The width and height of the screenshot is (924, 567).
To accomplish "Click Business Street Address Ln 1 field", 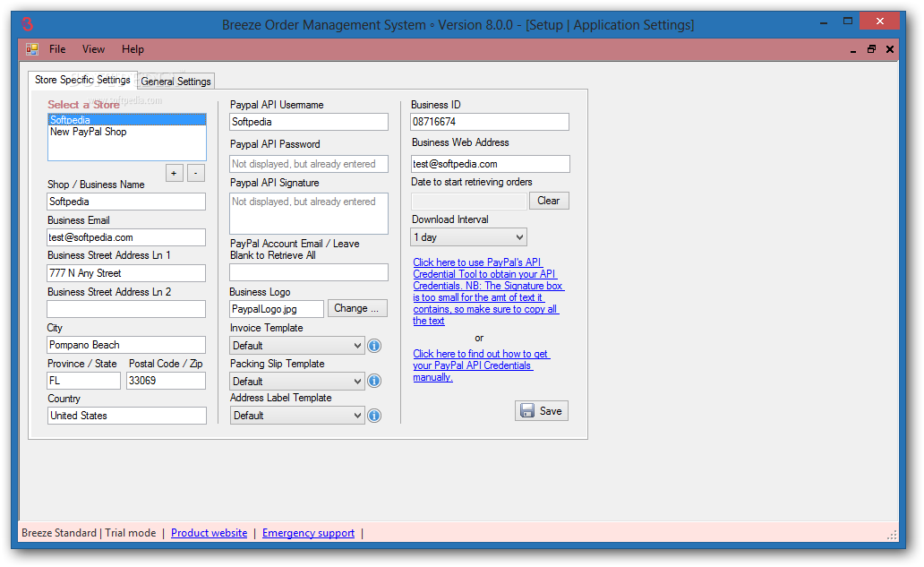I will 126,273.
